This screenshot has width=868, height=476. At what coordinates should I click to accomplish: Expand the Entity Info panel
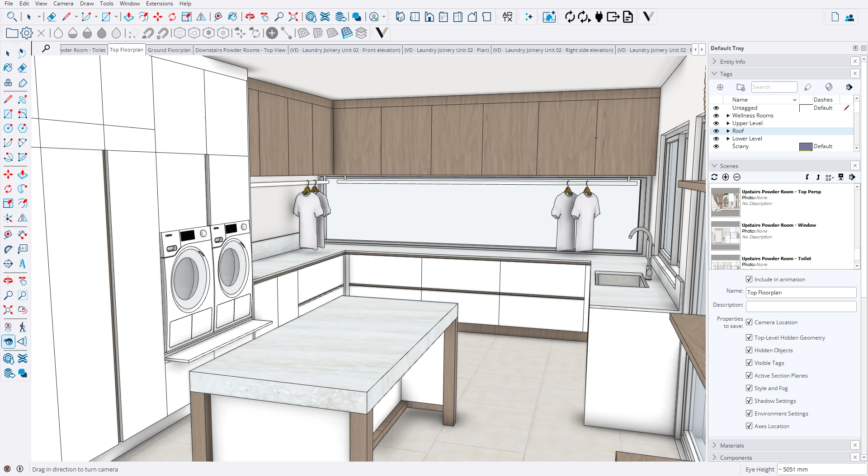pos(714,61)
